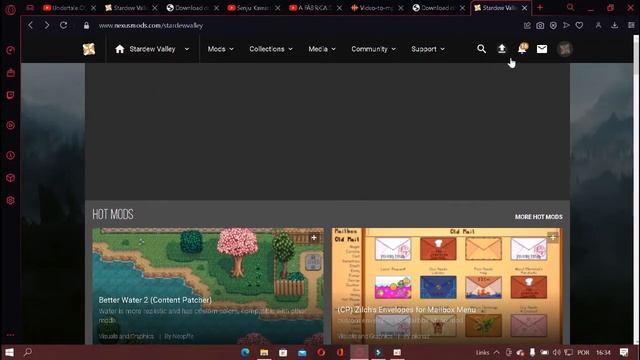Search tabs using top-right magnifier

coord(570,7)
